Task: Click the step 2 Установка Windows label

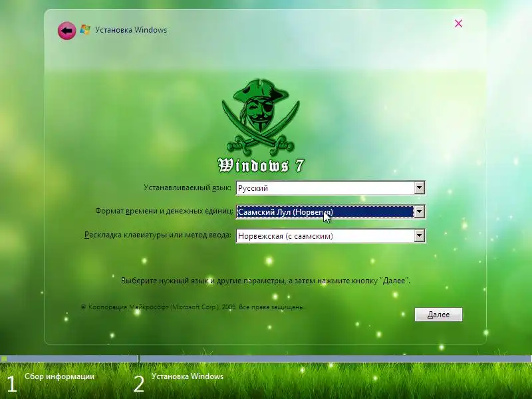Action: (188, 376)
